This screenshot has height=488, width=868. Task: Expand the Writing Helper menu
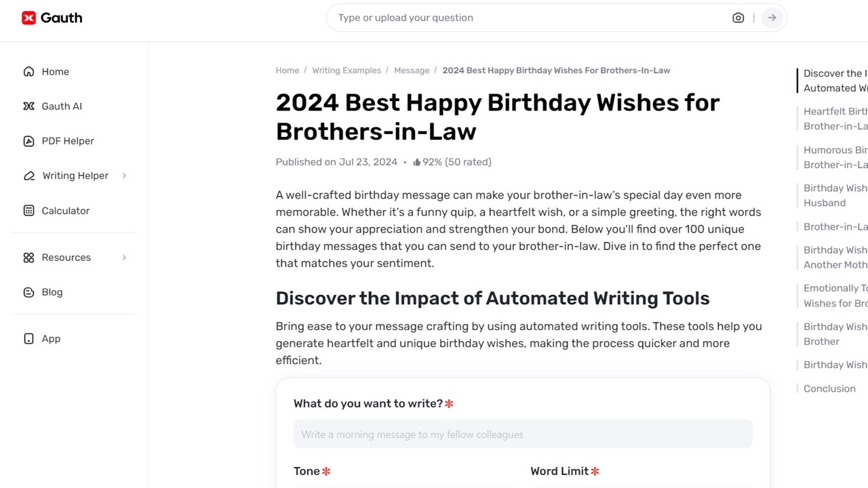75,176
